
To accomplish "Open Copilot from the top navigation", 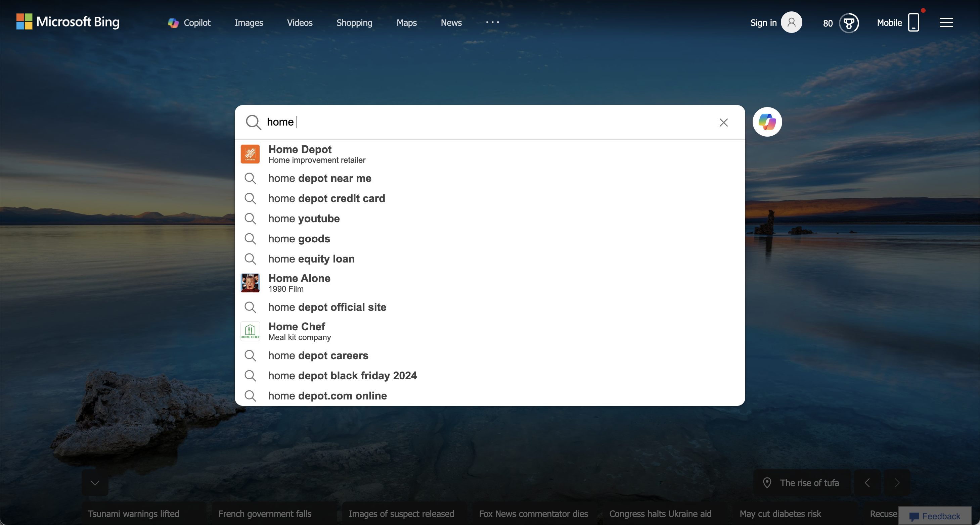I will pyautogui.click(x=189, y=23).
